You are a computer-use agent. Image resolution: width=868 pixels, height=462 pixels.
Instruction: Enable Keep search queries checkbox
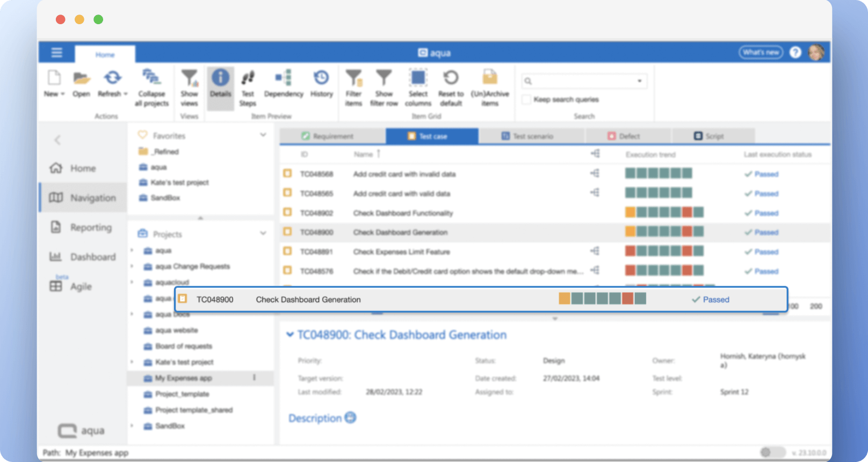[x=526, y=99]
